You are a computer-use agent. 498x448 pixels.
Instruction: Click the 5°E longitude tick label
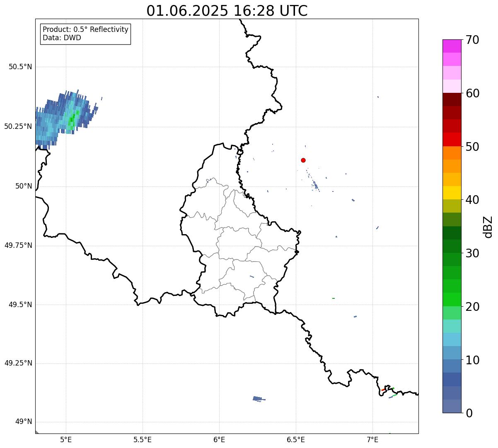pyautogui.click(x=66, y=439)
